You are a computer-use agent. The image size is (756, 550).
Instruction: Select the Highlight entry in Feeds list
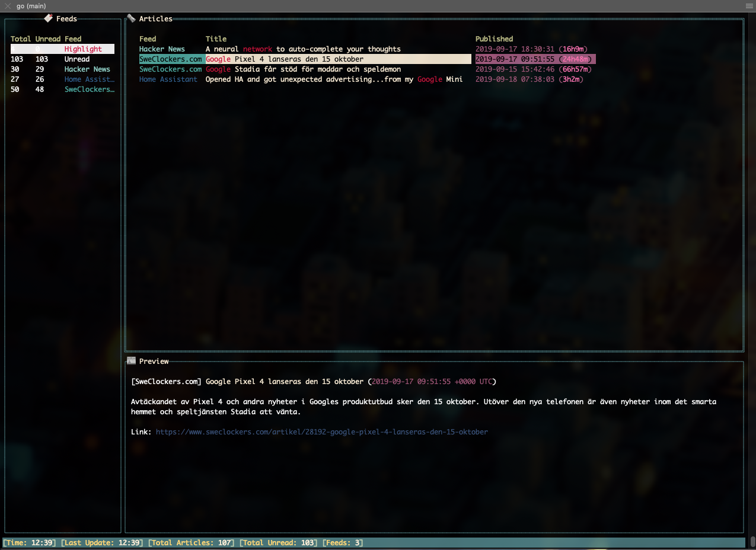coord(62,49)
